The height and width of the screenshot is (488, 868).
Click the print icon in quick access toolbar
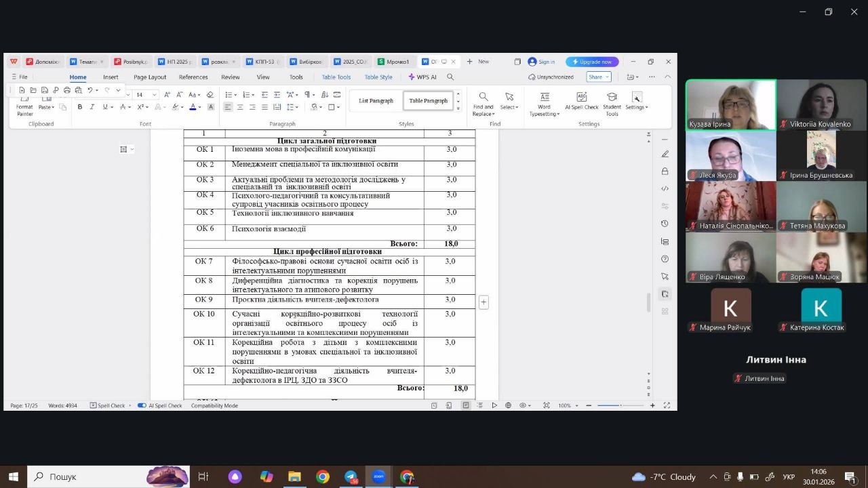point(66,90)
